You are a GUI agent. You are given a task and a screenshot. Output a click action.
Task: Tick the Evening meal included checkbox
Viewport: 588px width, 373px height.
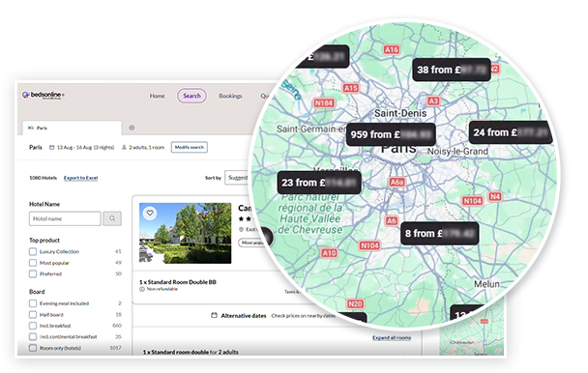(x=33, y=303)
